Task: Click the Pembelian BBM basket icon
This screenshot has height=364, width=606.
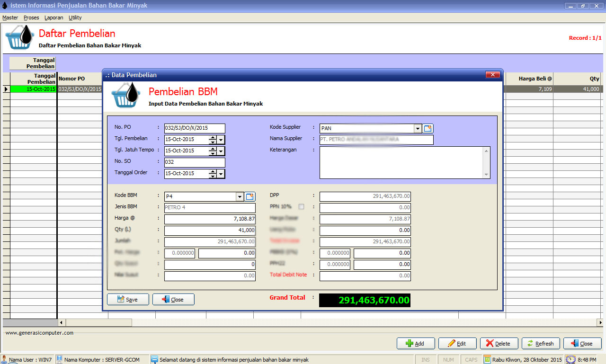Action: point(126,95)
